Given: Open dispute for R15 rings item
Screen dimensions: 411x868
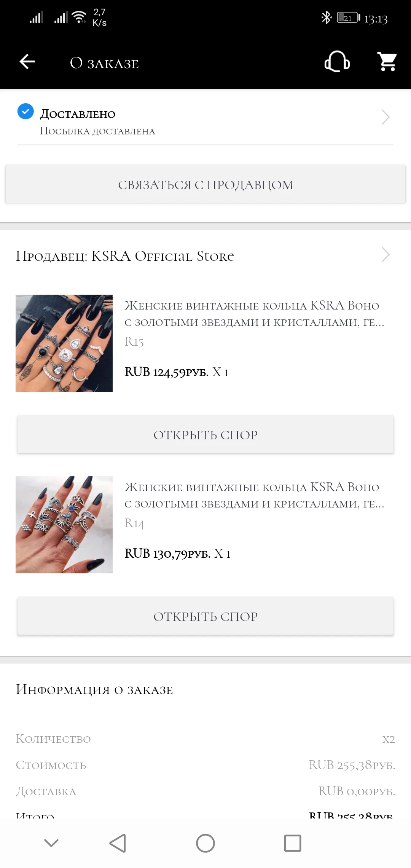Looking at the screenshot, I should [205, 434].
